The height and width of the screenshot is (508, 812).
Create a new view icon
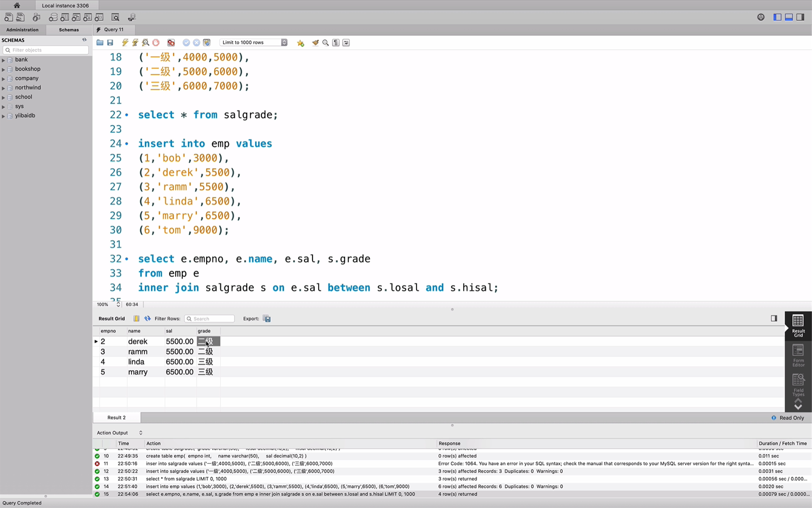76,17
